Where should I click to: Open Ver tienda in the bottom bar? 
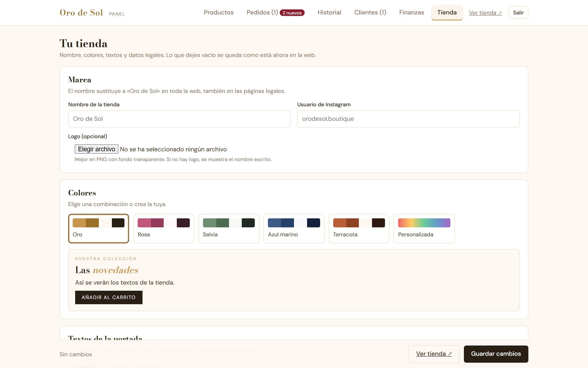(x=434, y=354)
